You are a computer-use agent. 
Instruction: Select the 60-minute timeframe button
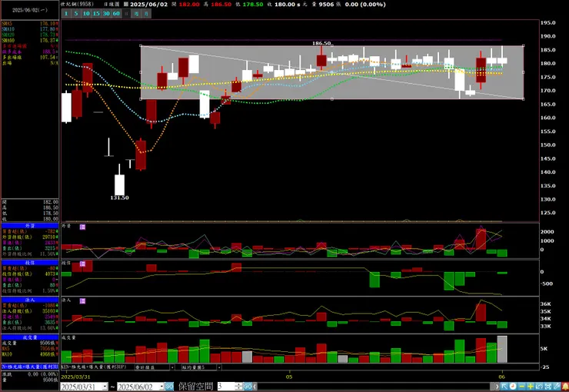click(x=116, y=13)
